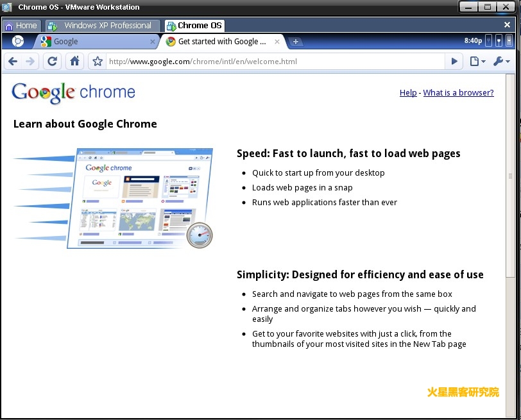Click the browser back arrow button
The height and width of the screenshot is (420, 521).
[13, 62]
